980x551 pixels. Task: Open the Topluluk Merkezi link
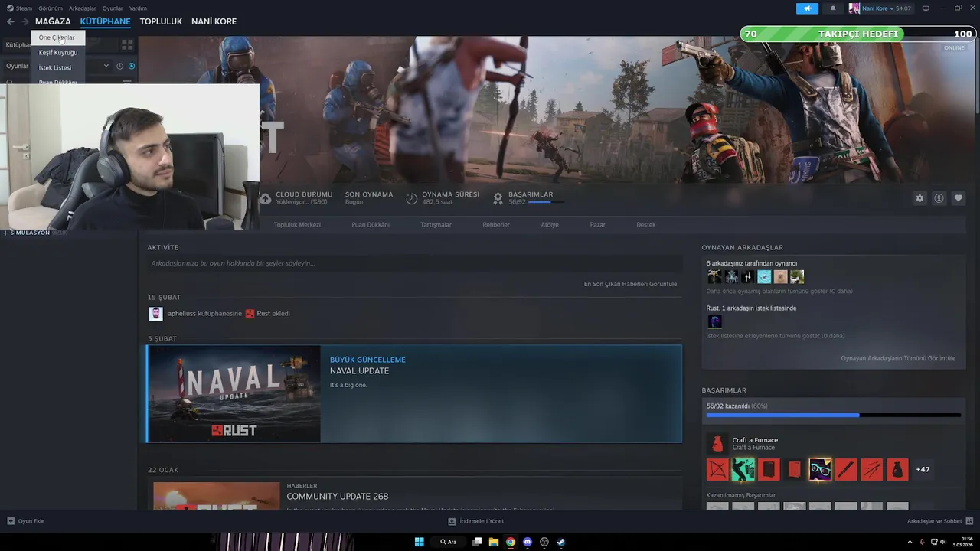pyautogui.click(x=297, y=225)
